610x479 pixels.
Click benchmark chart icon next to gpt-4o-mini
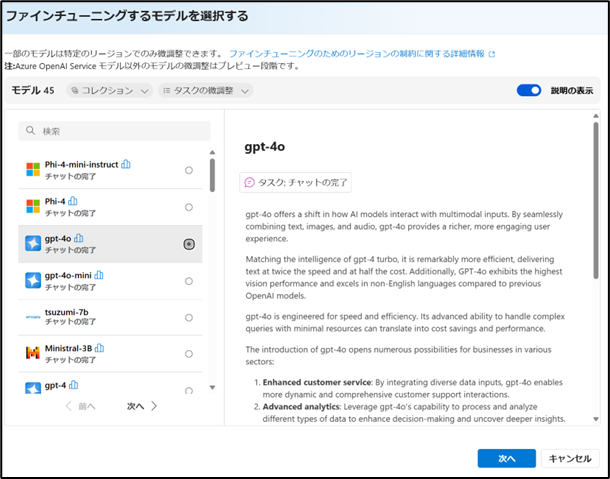pyautogui.click(x=99, y=275)
